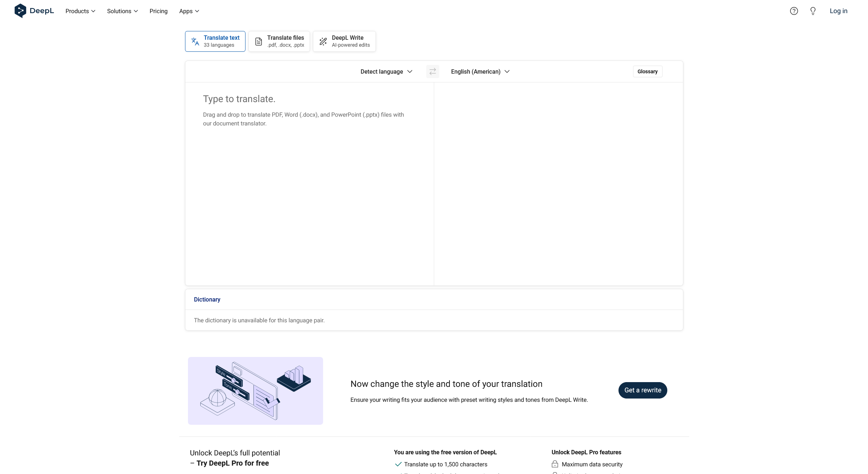The width and height of the screenshot is (868, 474).
Task: Switch to the Translate files tab
Action: tap(279, 41)
